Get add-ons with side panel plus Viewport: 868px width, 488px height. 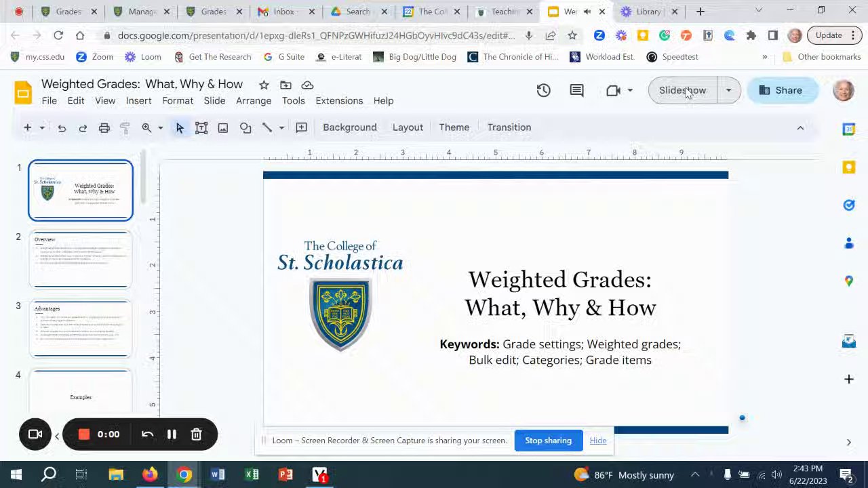coord(849,379)
